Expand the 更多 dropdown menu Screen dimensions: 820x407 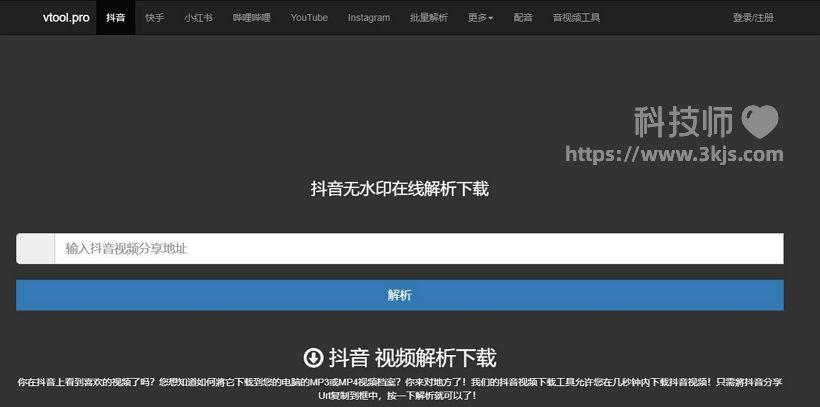(x=480, y=17)
